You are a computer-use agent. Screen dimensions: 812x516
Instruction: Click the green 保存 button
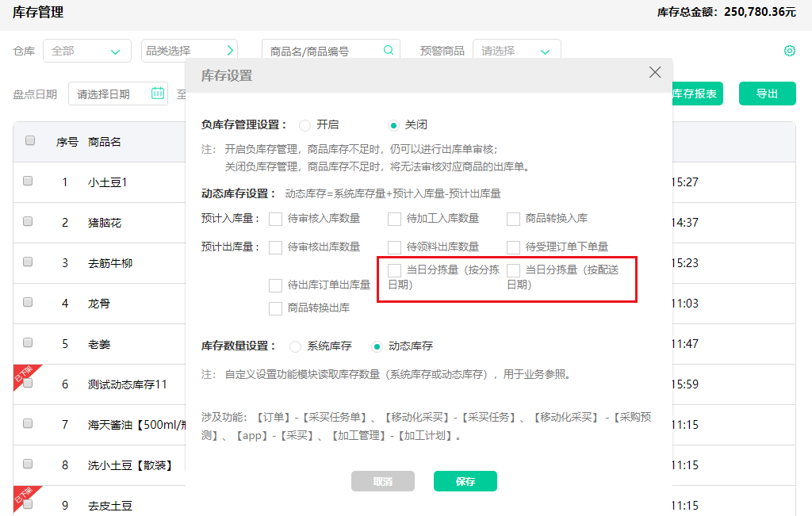465,481
